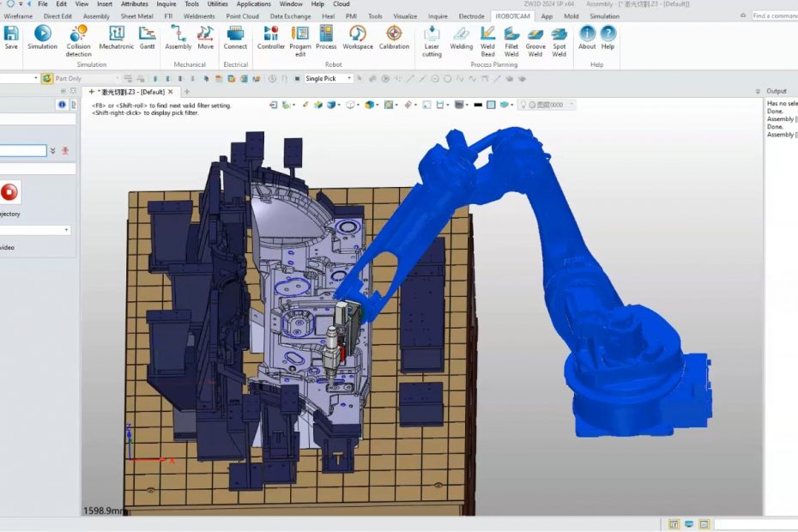This screenshot has width=798, height=532.
Task: Start robot Calibration
Action: [x=394, y=38]
